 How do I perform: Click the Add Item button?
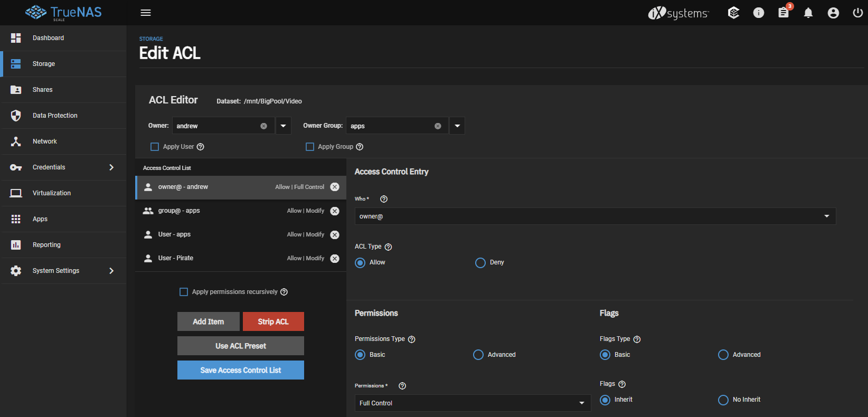click(x=209, y=321)
